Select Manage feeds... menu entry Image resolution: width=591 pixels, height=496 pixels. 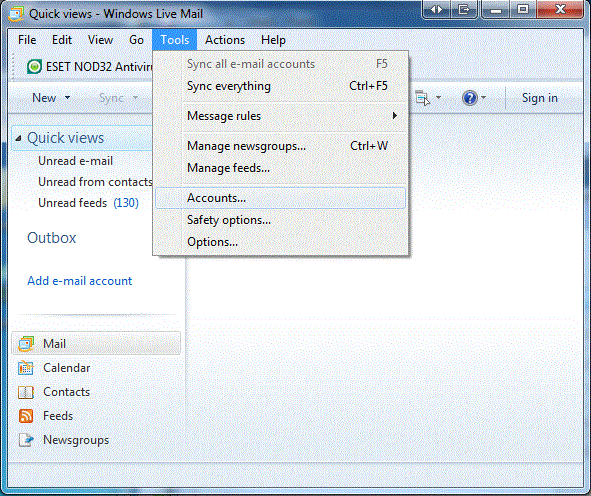click(x=280, y=168)
